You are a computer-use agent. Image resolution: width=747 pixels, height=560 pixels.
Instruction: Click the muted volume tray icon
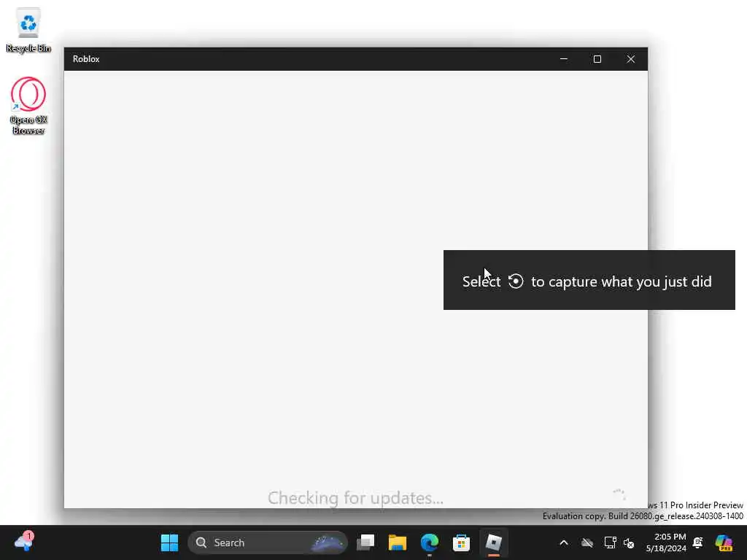point(629,542)
